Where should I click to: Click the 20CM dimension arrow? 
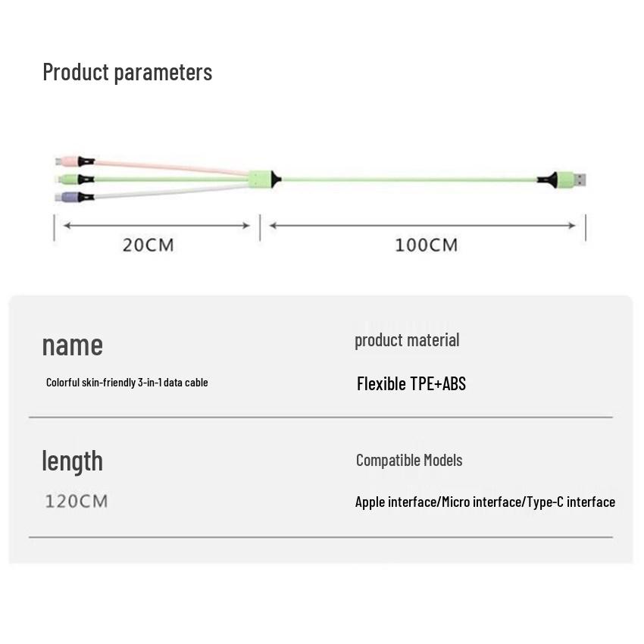(156, 225)
